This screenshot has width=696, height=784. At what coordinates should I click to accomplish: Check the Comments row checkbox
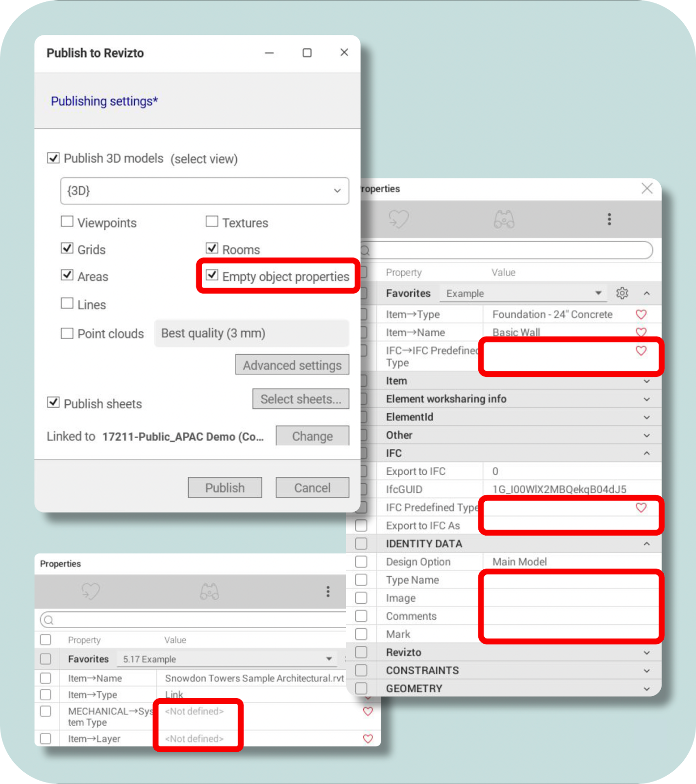361,616
